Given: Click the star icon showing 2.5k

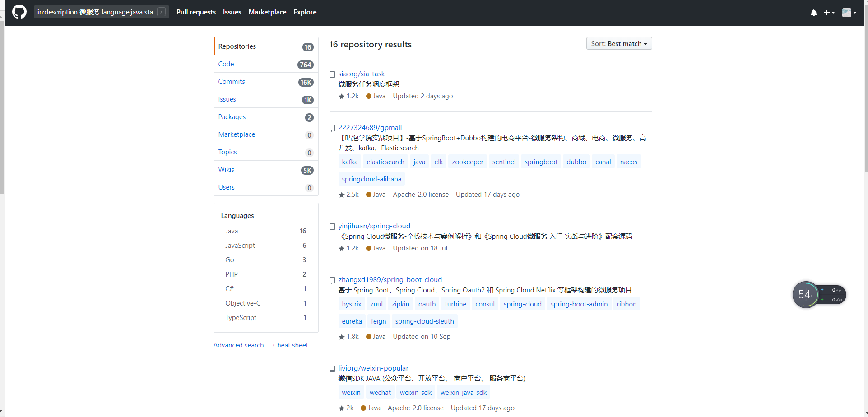Looking at the screenshot, I should (x=342, y=195).
